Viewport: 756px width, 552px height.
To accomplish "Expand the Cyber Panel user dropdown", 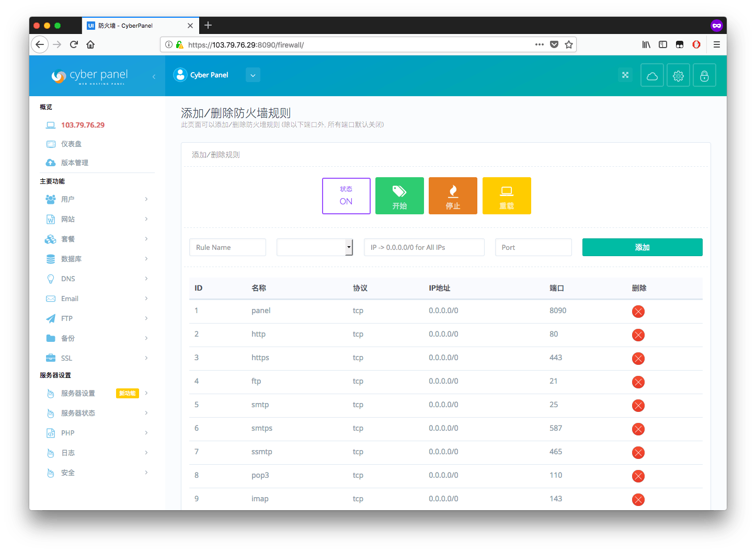I will coord(253,75).
